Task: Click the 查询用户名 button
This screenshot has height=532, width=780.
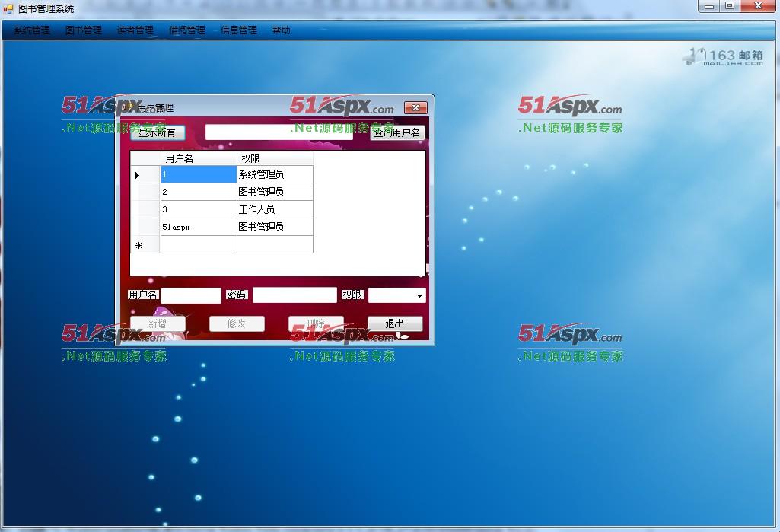Action: point(397,132)
